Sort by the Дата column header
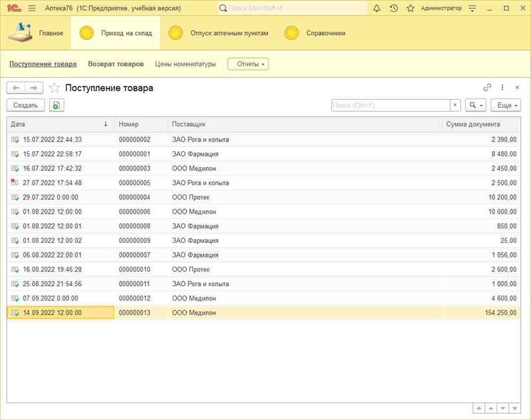The height and width of the screenshot is (420, 531). tap(60, 124)
